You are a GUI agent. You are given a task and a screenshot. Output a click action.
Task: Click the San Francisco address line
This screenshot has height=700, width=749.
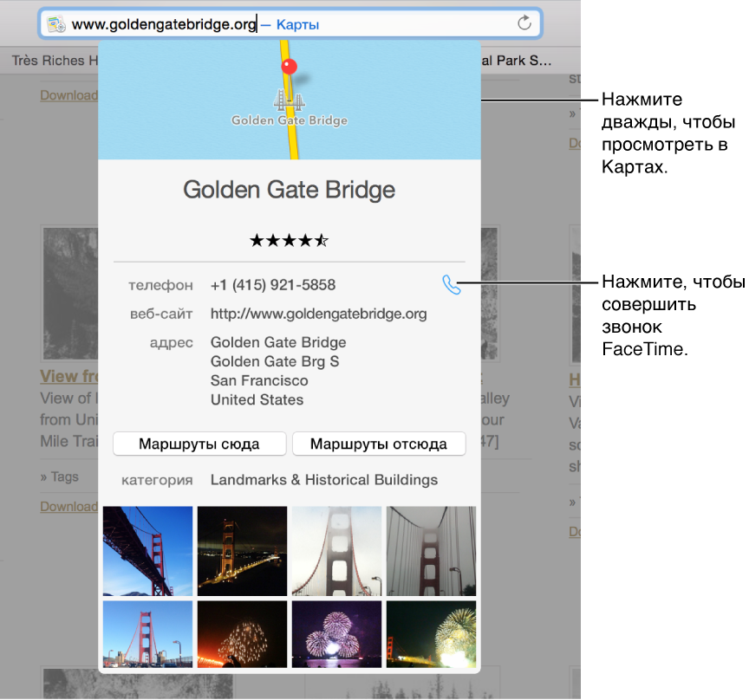pos(259,380)
